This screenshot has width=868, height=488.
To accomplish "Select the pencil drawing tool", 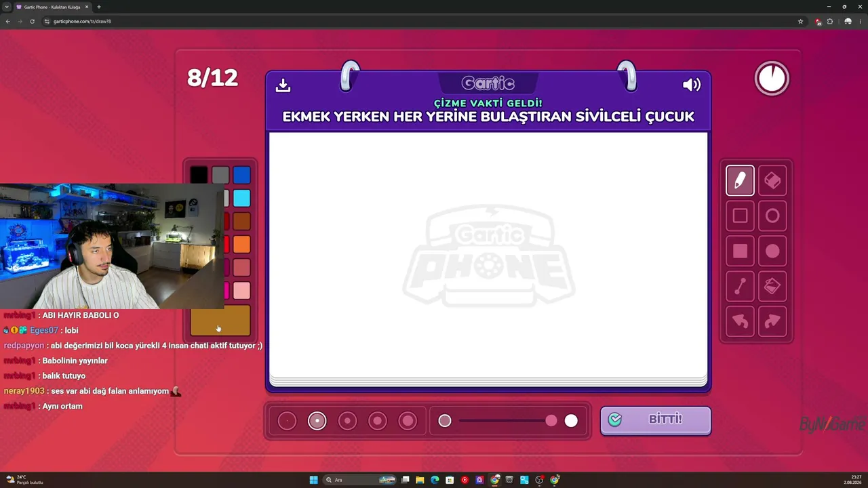I will (740, 181).
